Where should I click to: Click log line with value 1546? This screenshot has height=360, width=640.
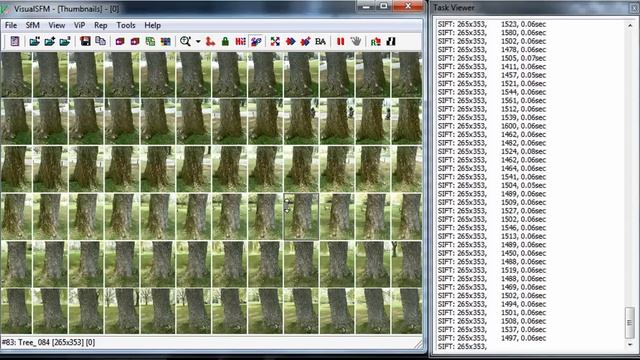491,228
